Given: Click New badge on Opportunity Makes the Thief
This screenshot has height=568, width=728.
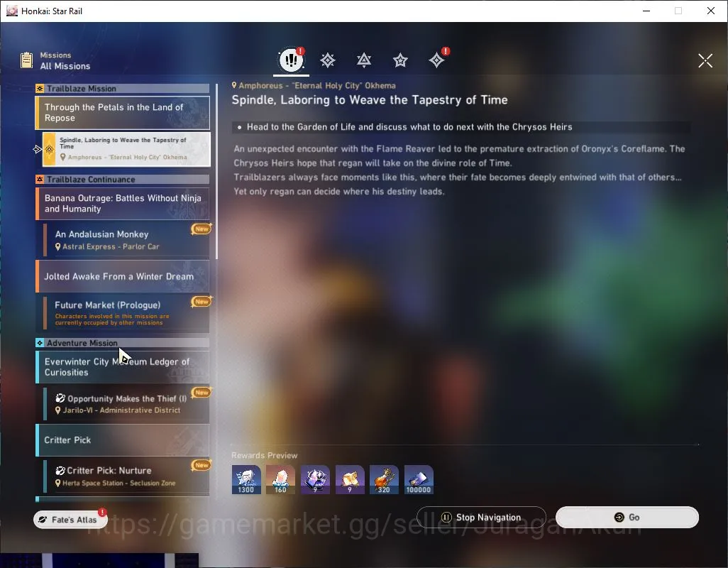Looking at the screenshot, I should (x=202, y=393).
